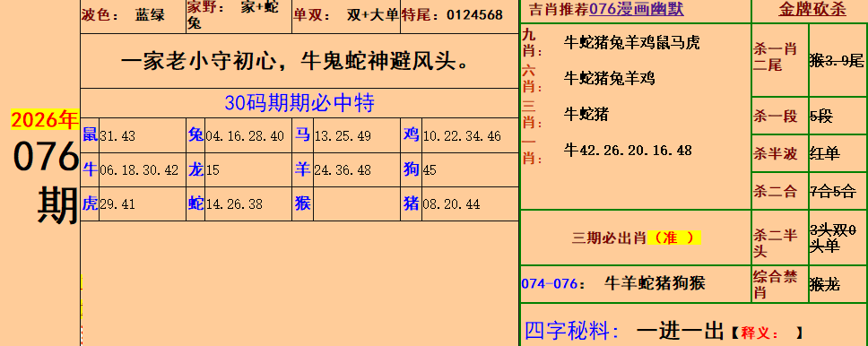Open the 金牌砍杀 link
This screenshot has width=868, height=346.
click(x=812, y=9)
